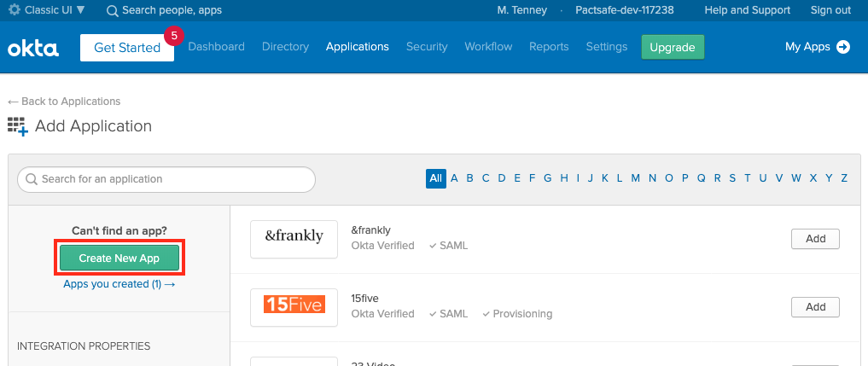868x366 pixels.
Task: Filter applications by letter Q
Action: click(x=701, y=178)
